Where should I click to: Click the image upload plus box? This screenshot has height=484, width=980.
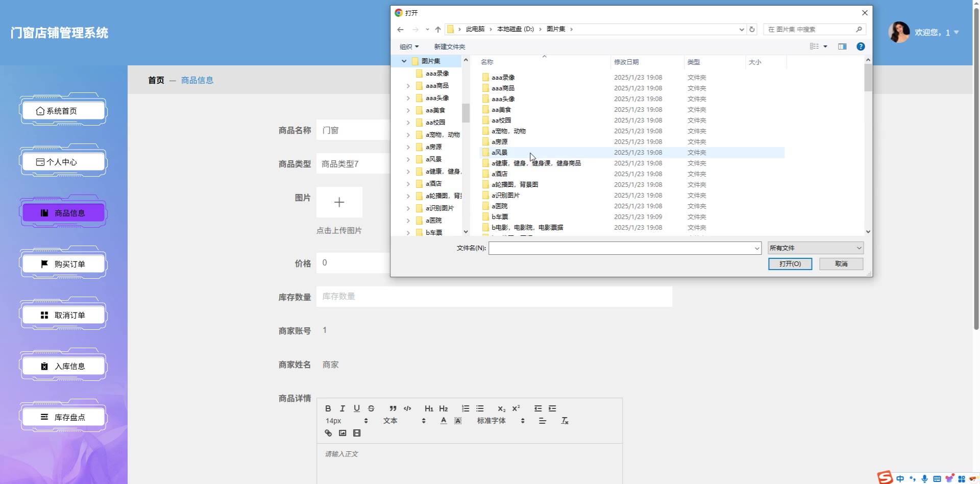pos(339,202)
